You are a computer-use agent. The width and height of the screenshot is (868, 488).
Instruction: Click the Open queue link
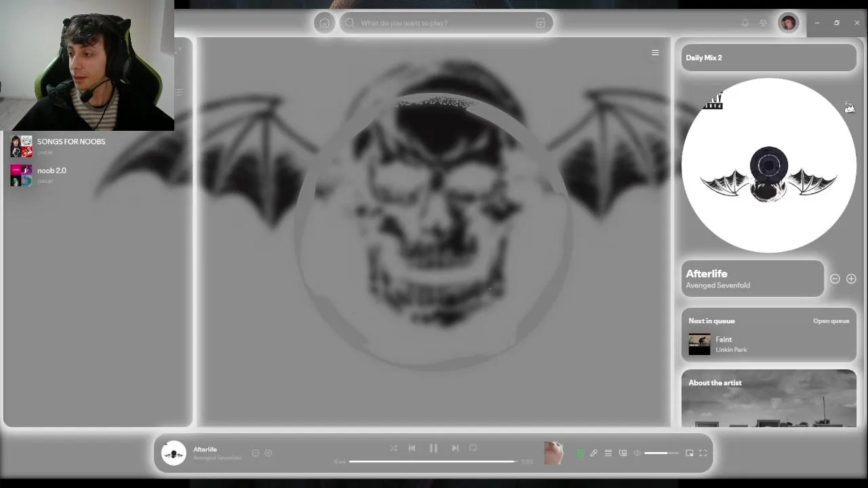831,321
